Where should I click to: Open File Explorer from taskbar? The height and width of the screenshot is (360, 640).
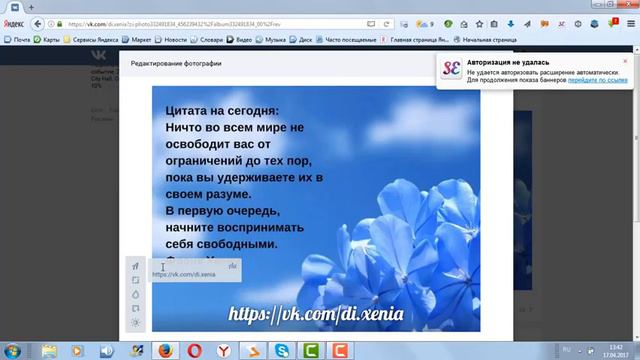(49, 351)
